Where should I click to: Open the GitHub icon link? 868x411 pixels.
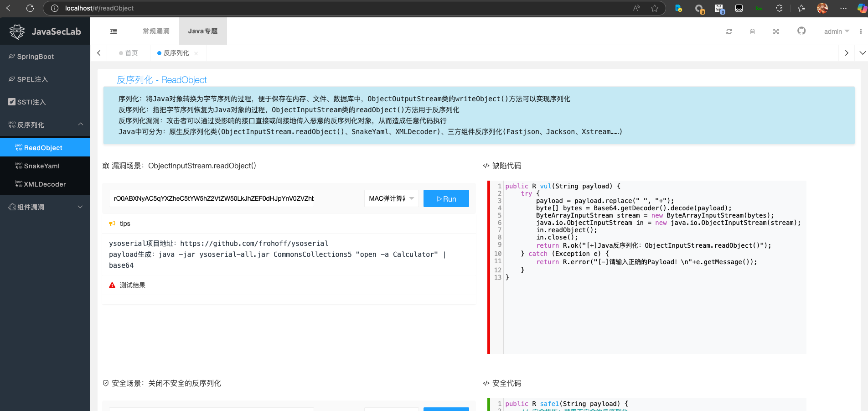point(801,31)
